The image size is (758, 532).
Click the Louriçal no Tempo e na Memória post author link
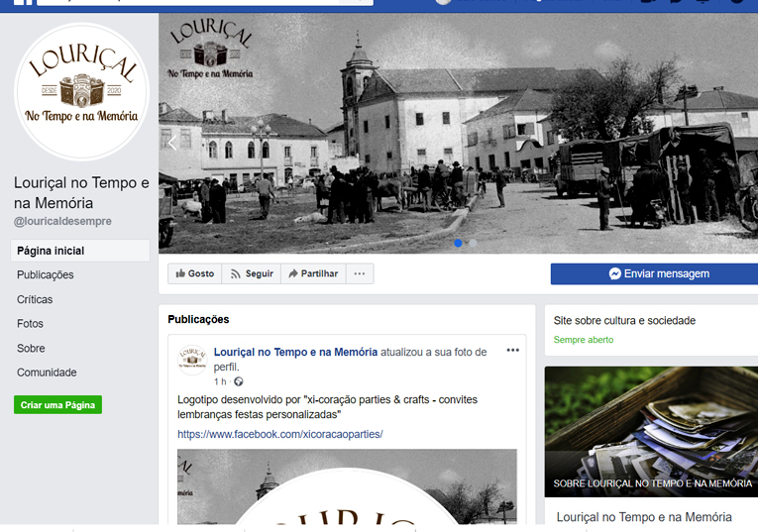click(x=295, y=352)
